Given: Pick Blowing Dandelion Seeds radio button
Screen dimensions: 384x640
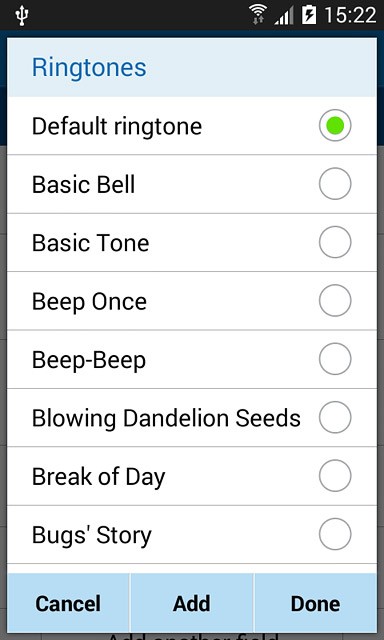Looking at the screenshot, I should (x=335, y=418).
